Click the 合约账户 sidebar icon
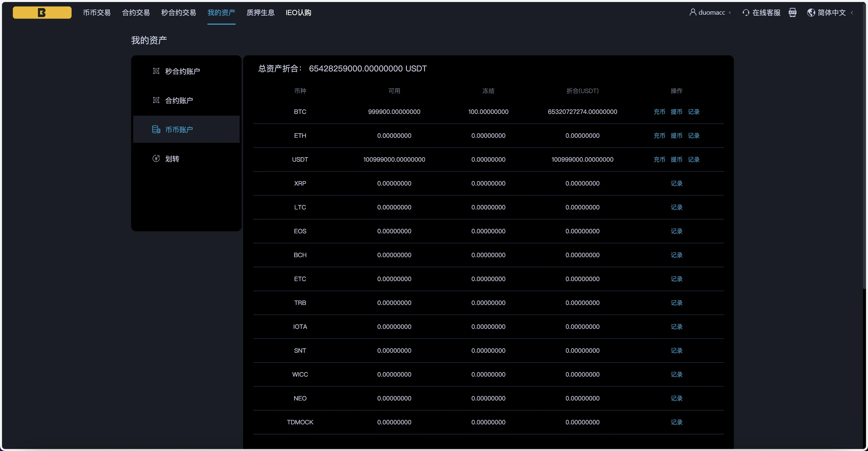The height and width of the screenshot is (451, 868). coord(156,100)
